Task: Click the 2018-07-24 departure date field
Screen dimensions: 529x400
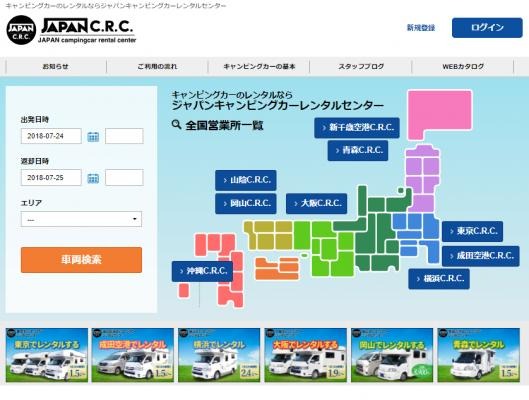Action: tap(51, 136)
